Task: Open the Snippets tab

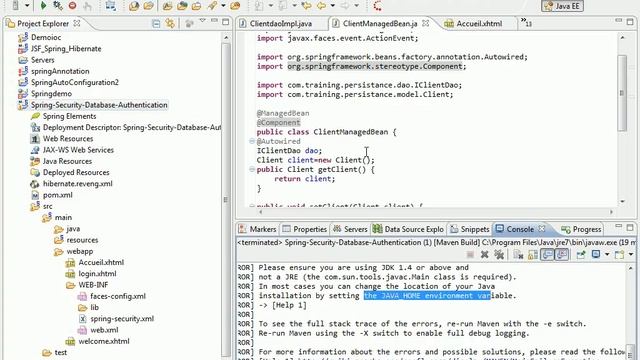Action: pyautogui.click(x=469, y=229)
